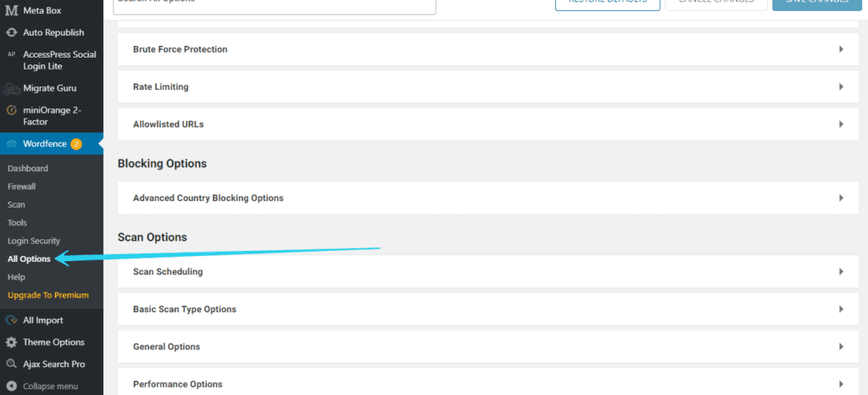Click the Collapse menu text
Viewport: 868px width, 395px height.
click(x=50, y=387)
